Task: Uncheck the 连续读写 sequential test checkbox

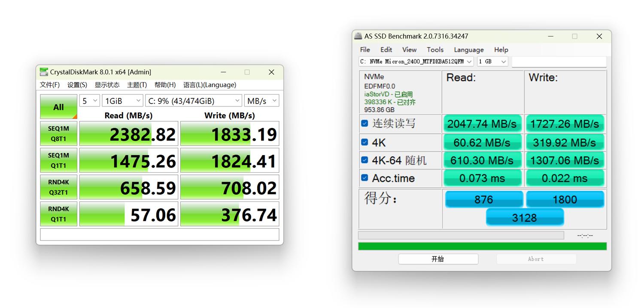Action: point(365,124)
